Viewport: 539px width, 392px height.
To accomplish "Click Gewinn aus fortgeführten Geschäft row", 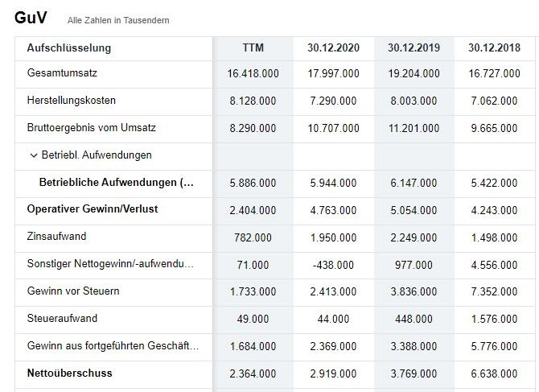I will click(x=113, y=346).
